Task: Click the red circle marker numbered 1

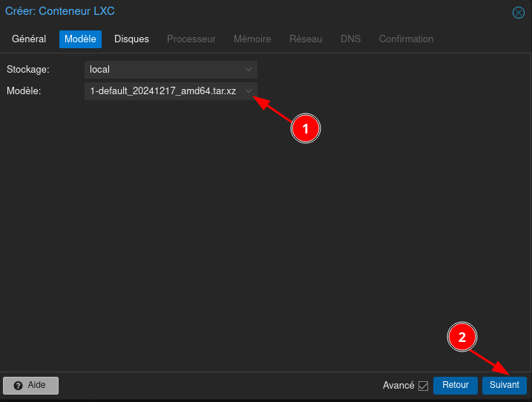Action: click(305, 129)
